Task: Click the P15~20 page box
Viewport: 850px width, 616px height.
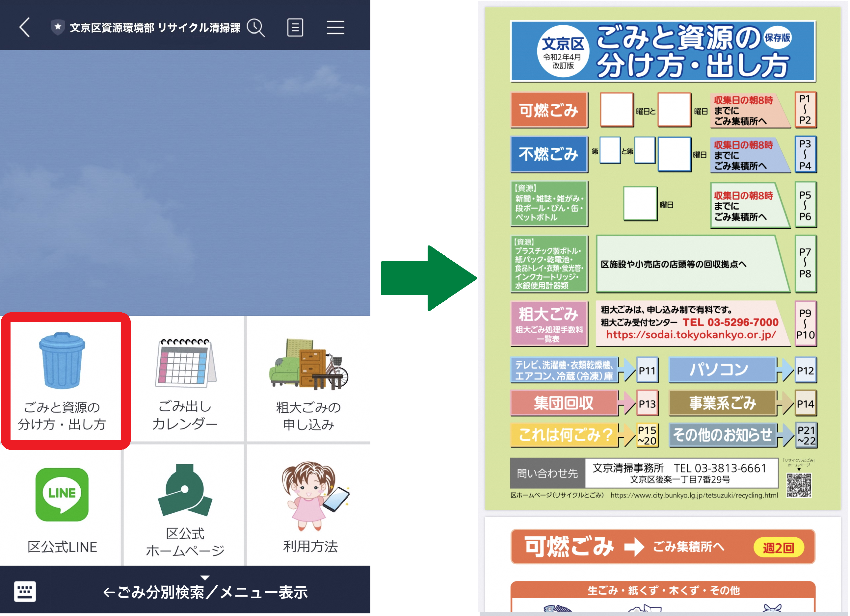Action: [x=648, y=435]
